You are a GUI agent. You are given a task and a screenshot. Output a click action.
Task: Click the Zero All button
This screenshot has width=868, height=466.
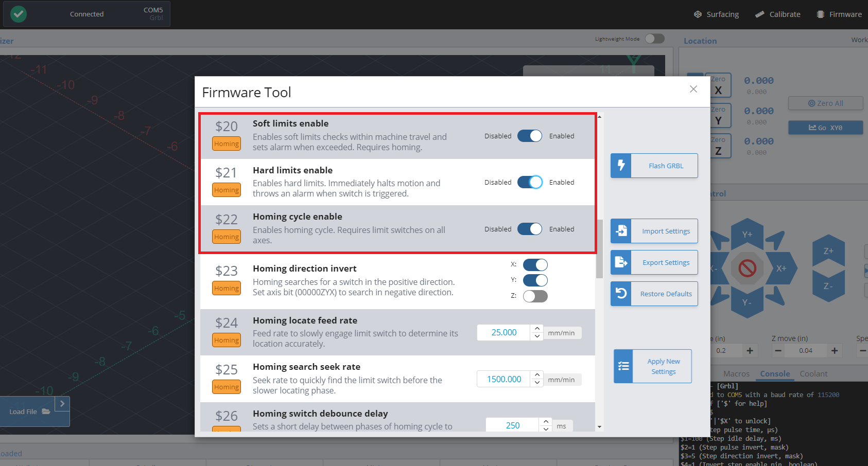pos(825,103)
